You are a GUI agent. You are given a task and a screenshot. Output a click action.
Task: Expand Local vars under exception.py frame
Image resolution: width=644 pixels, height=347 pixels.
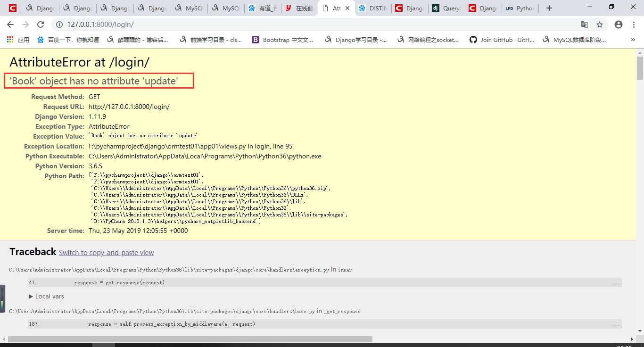[x=46, y=296]
